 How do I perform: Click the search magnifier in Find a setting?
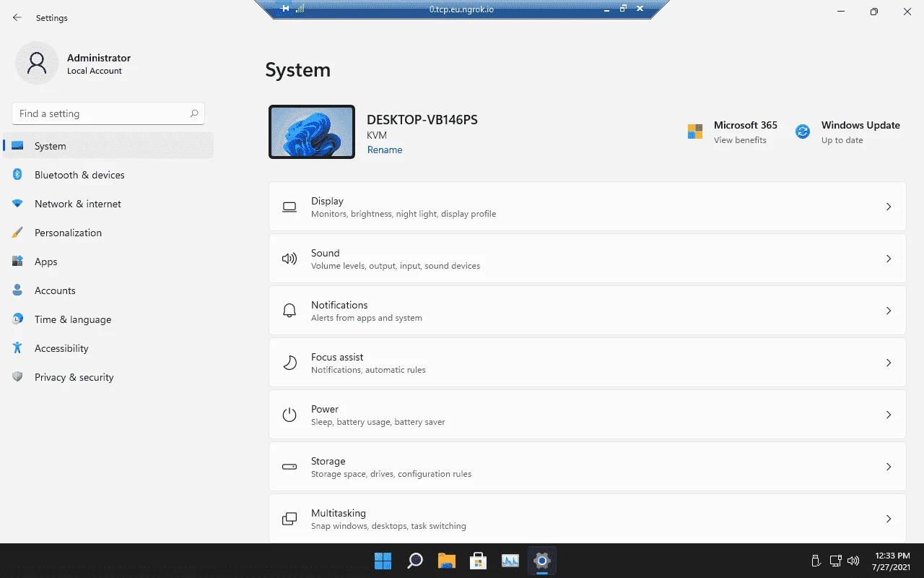click(x=194, y=113)
